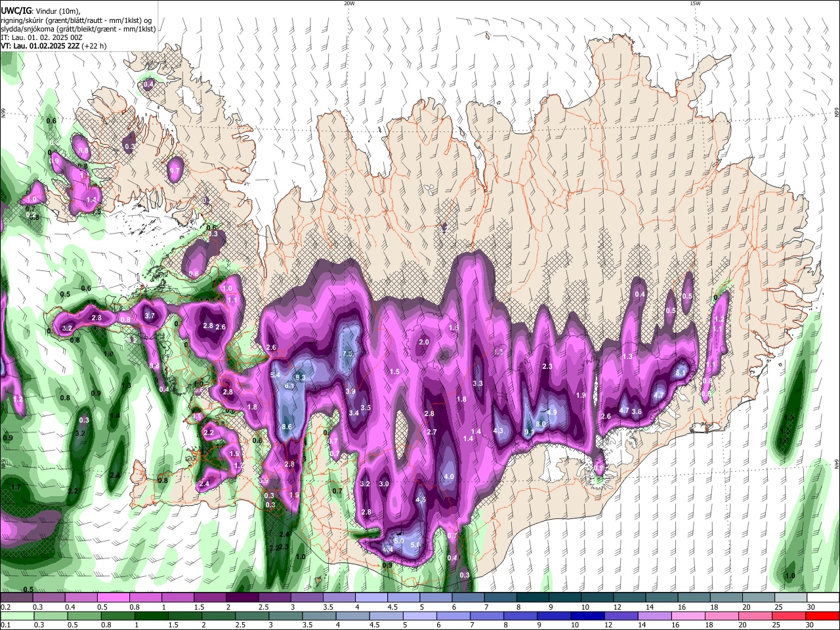The width and height of the screenshot is (840, 630).
Task: Click the bright pink swatch between 0.5 and 0.8
Action: coord(112,598)
